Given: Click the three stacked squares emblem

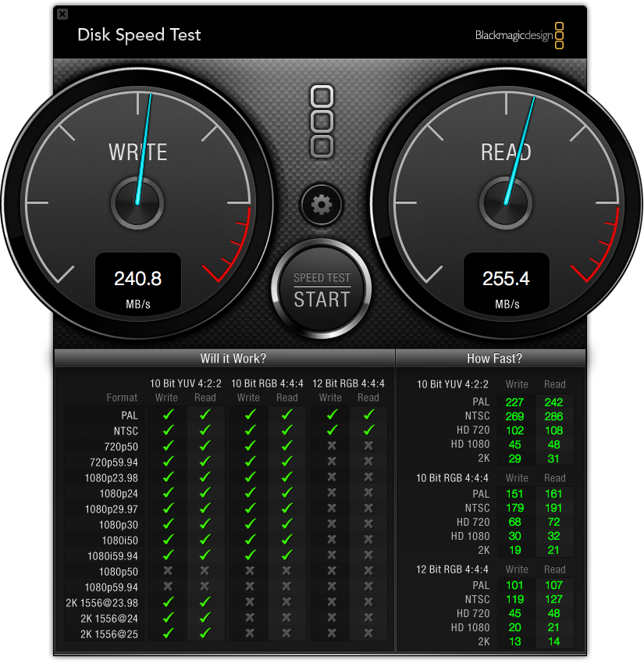Looking at the screenshot, I should coord(322,122).
